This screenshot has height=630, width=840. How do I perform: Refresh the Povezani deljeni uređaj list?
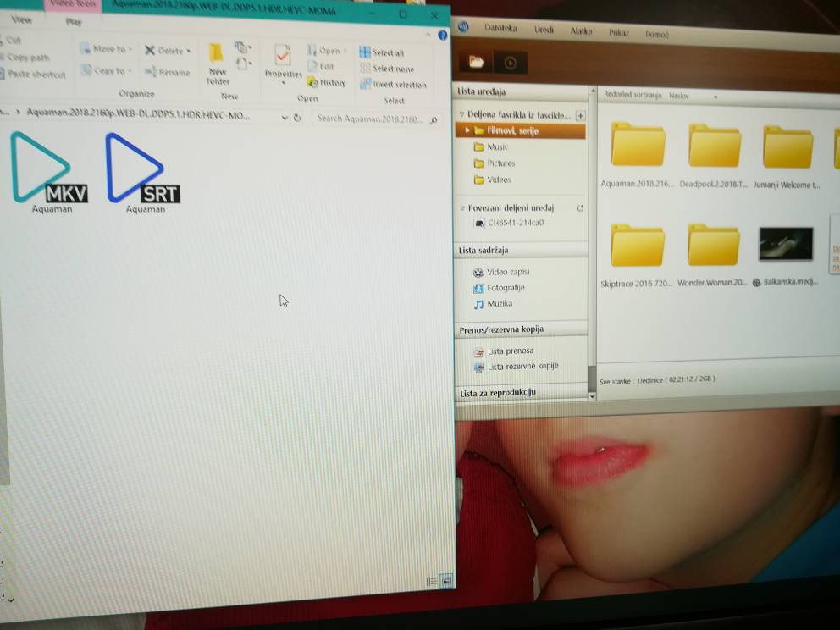[x=580, y=208]
